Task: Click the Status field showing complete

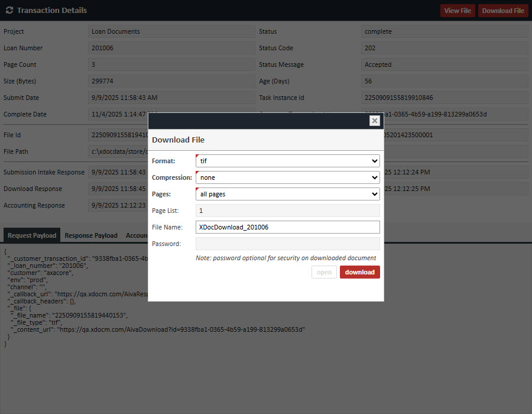Action: pos(444,31)
